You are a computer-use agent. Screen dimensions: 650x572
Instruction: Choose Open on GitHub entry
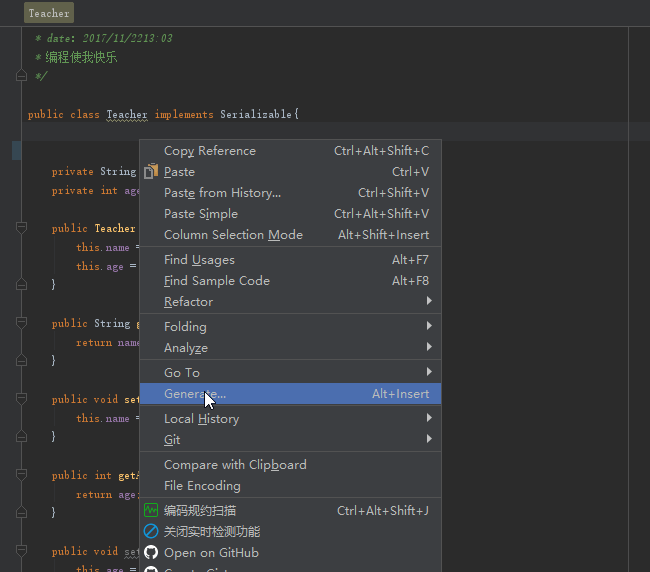290,553
